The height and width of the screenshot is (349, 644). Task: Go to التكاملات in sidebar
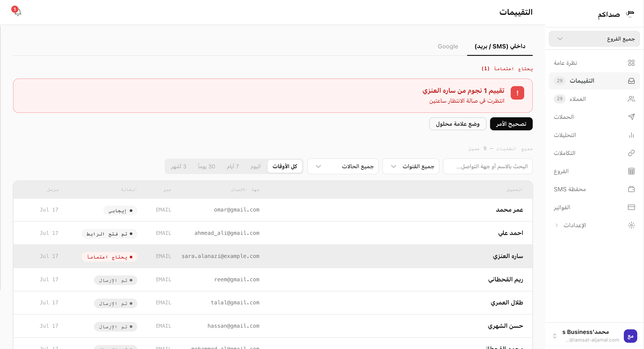coord(594,153)
